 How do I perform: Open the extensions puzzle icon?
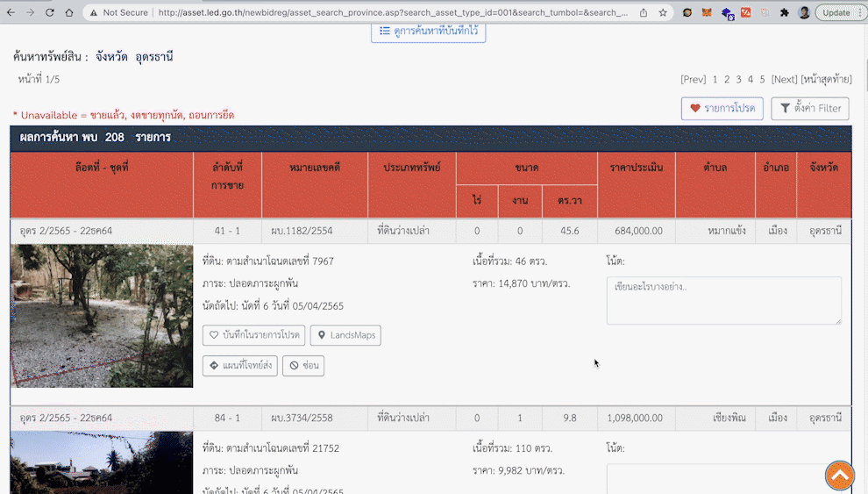pos(785,12)
